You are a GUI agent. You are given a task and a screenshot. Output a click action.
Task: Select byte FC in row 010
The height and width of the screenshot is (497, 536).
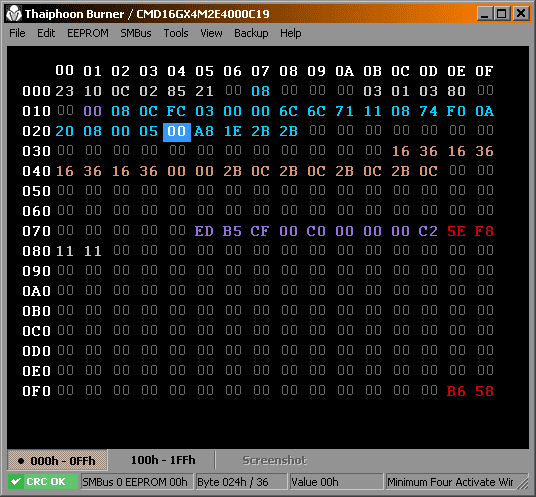click(x=177, y=111)
